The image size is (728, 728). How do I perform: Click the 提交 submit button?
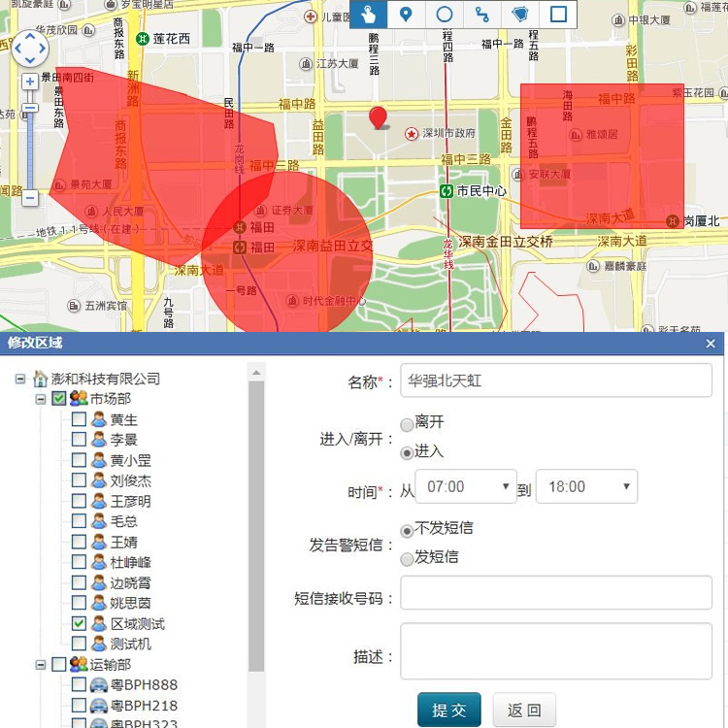(x=449, y=710)
